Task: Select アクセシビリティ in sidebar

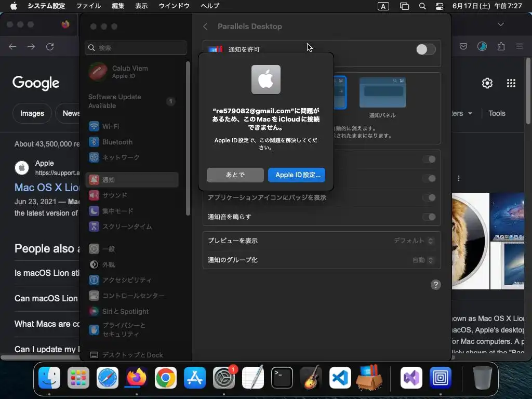Action: point(131,280)
